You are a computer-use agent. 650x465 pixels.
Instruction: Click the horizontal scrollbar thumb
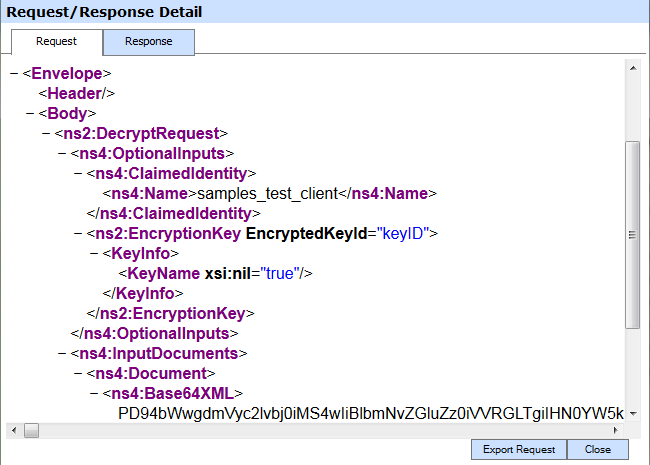[x=32, y=430]
